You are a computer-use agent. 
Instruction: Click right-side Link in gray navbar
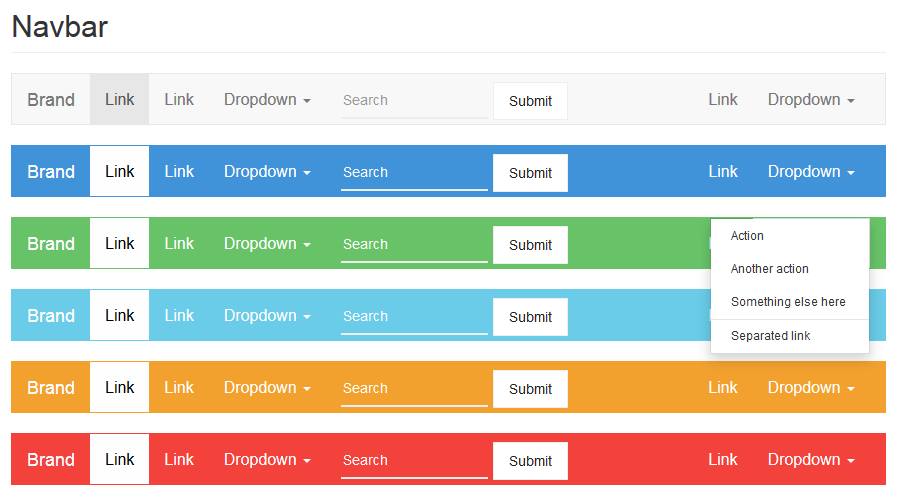(723, 100)
